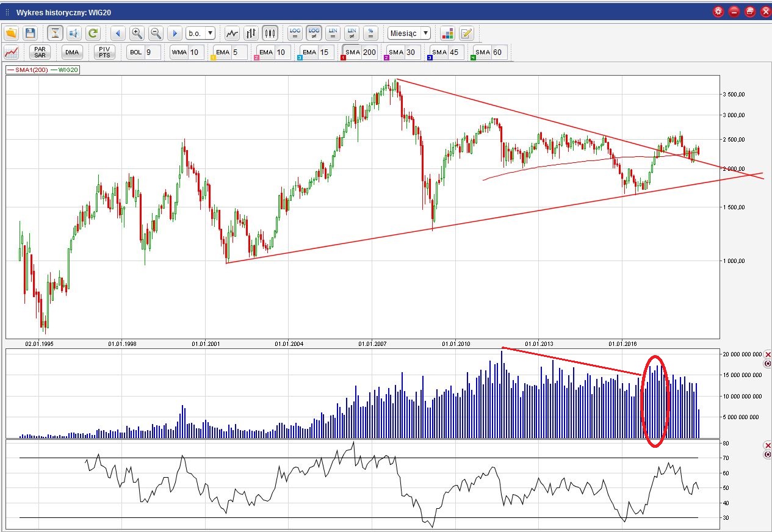
Task: Click the green refresh arrow icon
Action: (x=93, y=33)
